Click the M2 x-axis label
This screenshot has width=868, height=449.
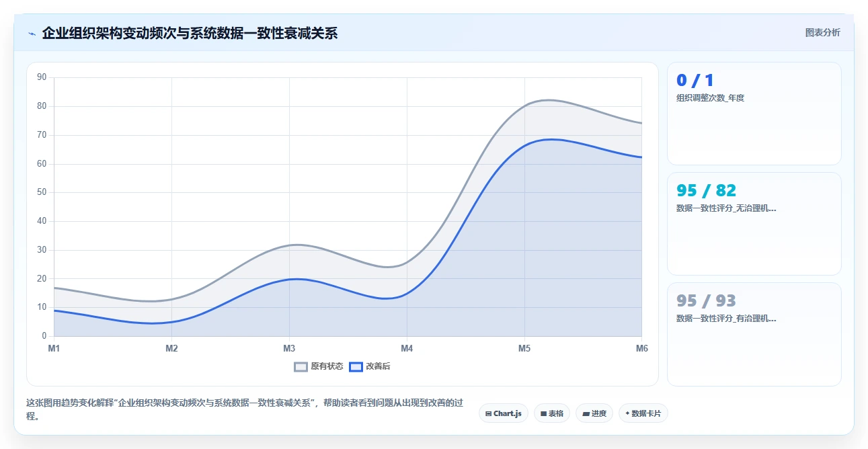171,348
